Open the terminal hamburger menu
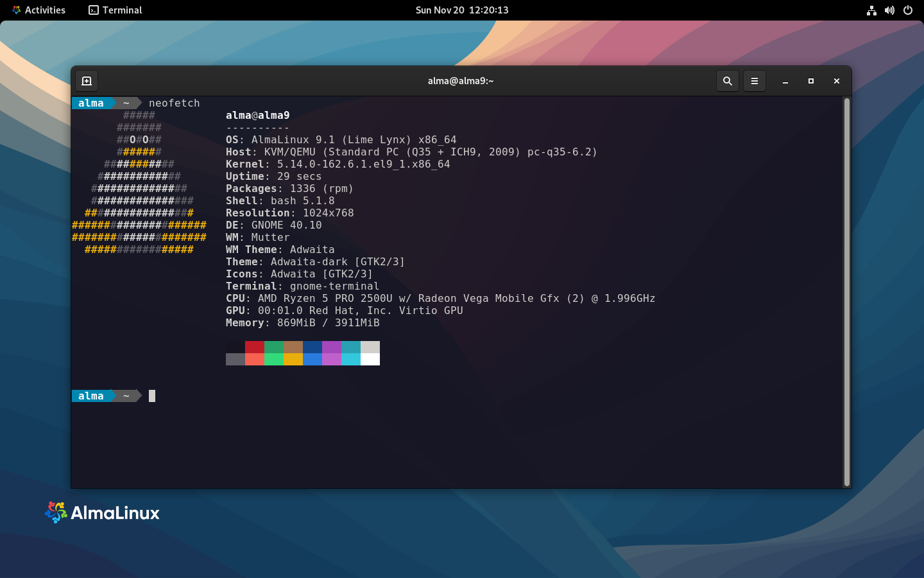Viewport: 924px width, 578px height. pos(755,81)
